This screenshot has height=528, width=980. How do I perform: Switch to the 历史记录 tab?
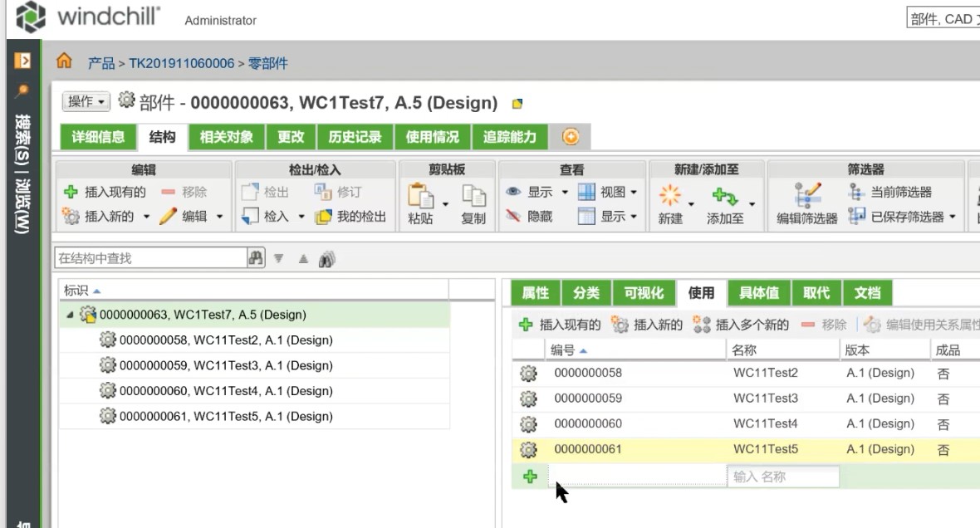[355, 137]
